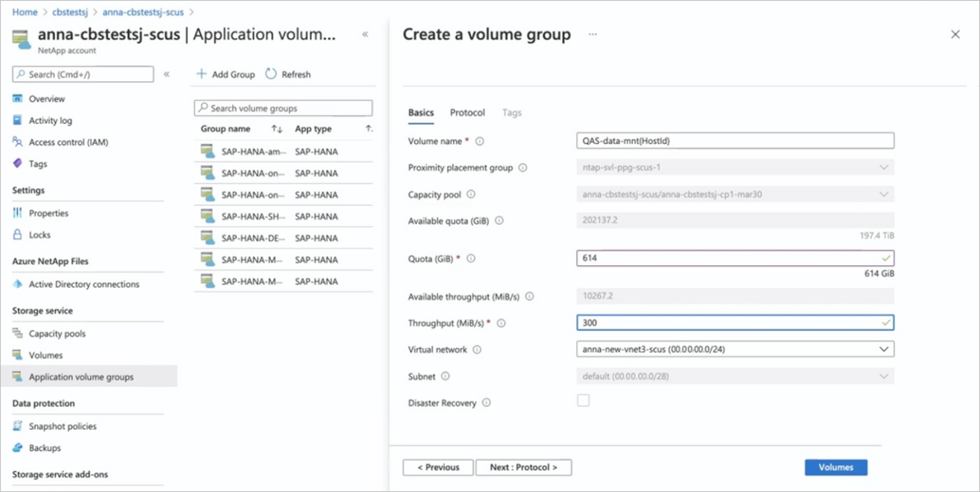Open Activity log in sidebar
Viewport: 980px width, 492px height.
pos(50,120)
